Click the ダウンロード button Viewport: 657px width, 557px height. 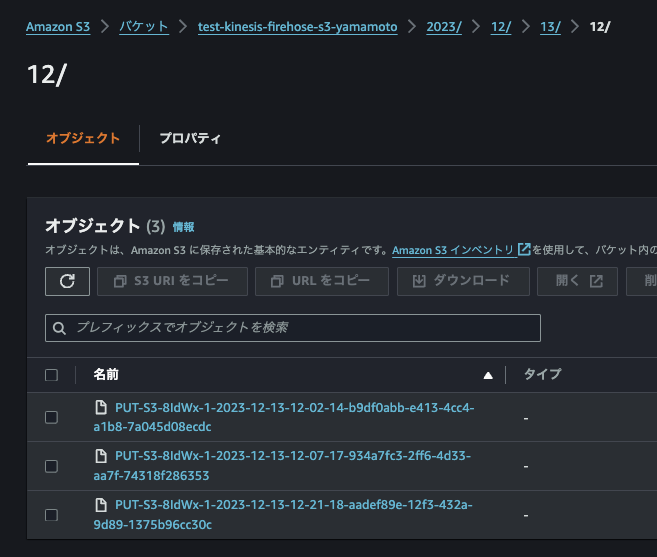[x=463, y=281]
